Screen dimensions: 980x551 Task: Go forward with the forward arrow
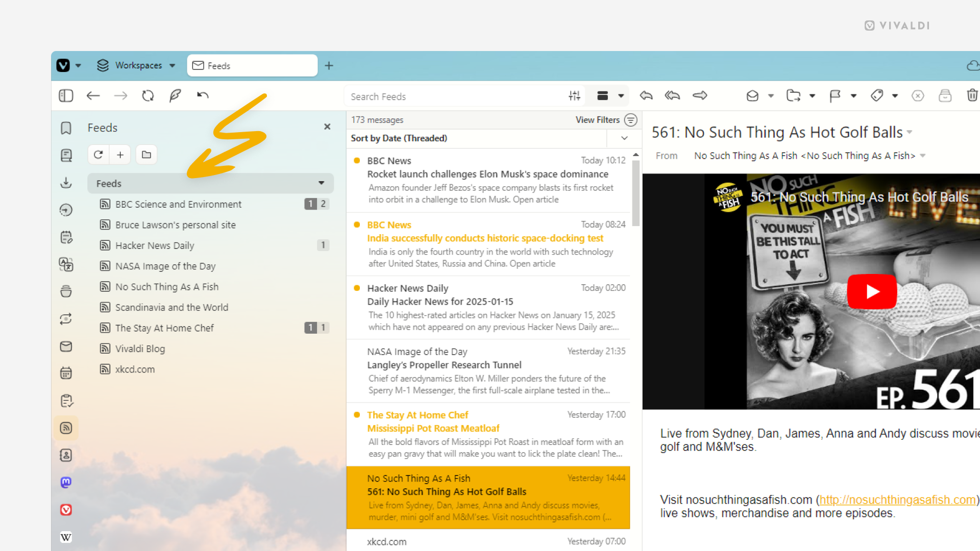point(120,96)
